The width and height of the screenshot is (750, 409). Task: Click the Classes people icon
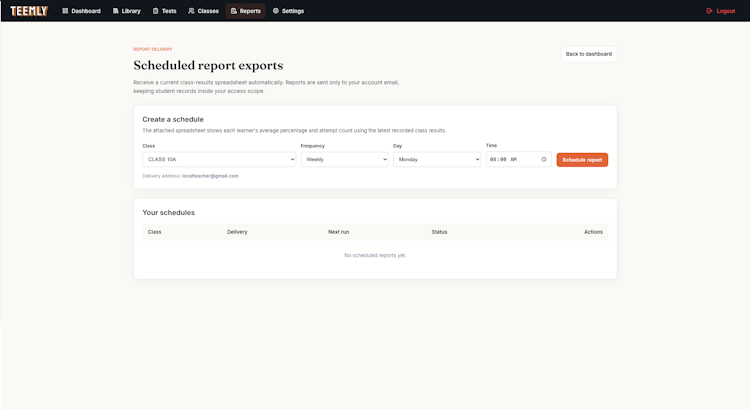(191, 11)
